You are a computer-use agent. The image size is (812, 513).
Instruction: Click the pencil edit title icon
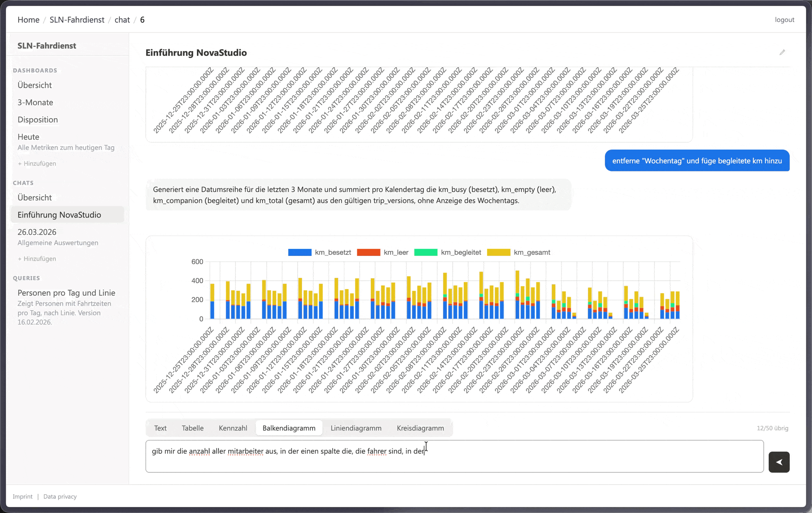782,52
